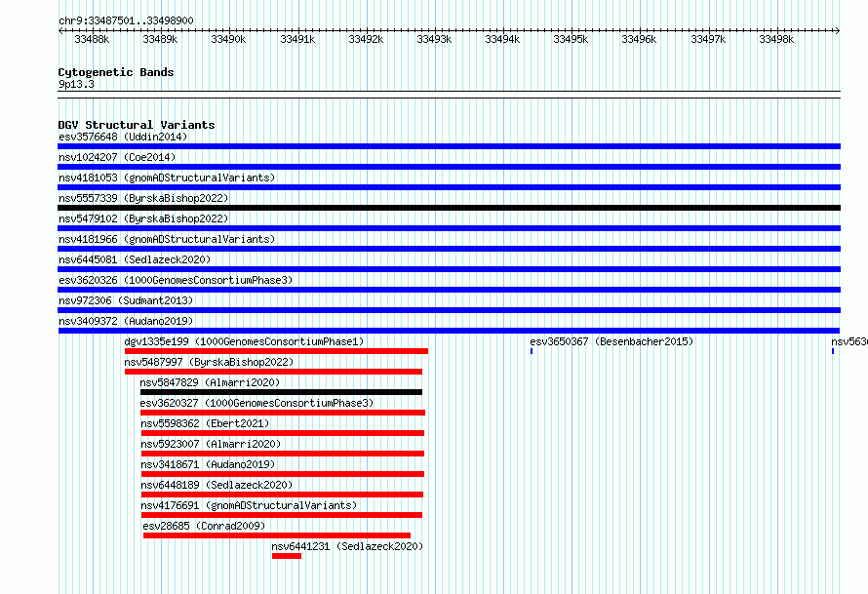Click the nsv5847829 (Almarri2020) label
This screenshot has width=868, height=594.
point(210,382)
